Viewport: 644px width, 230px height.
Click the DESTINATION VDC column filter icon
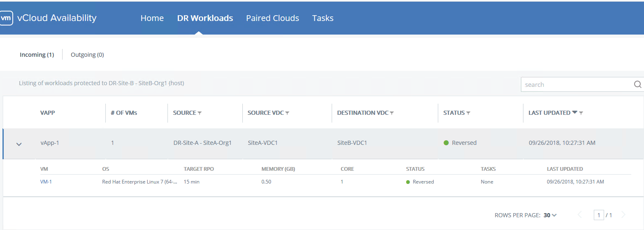click(x=392, y=113)
